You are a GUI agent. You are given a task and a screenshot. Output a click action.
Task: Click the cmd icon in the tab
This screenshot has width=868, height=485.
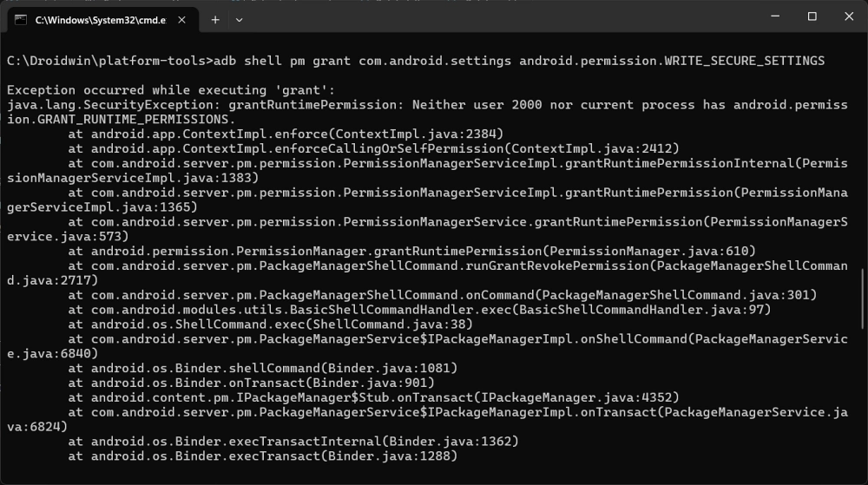coord(21,19)
